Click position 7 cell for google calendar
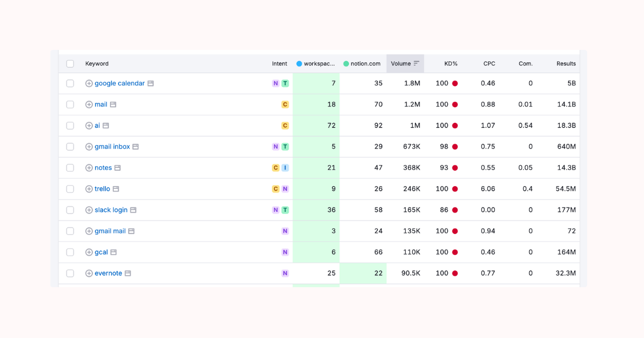 (x=316, y=84)
